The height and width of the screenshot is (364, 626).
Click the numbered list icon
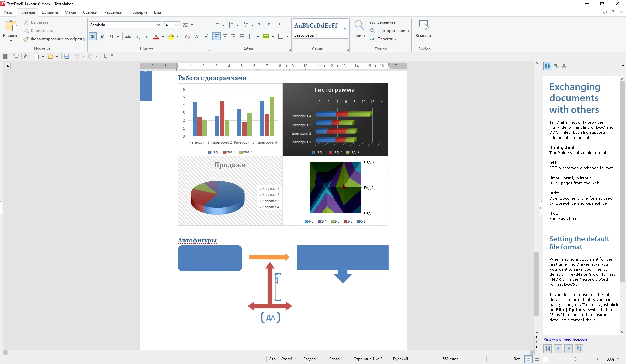231,25
